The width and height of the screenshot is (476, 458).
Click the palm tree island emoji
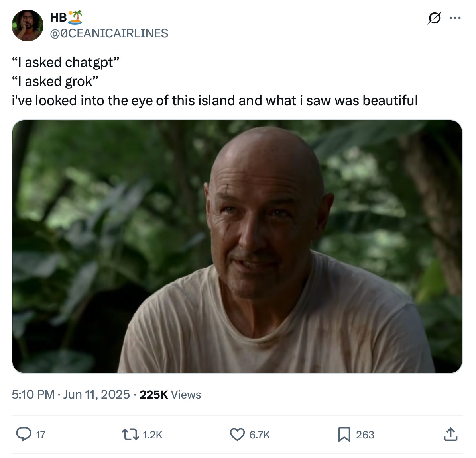point(75,17)
